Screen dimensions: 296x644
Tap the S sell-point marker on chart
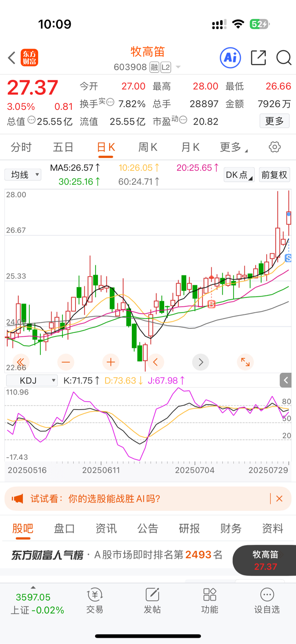(288, 258)
